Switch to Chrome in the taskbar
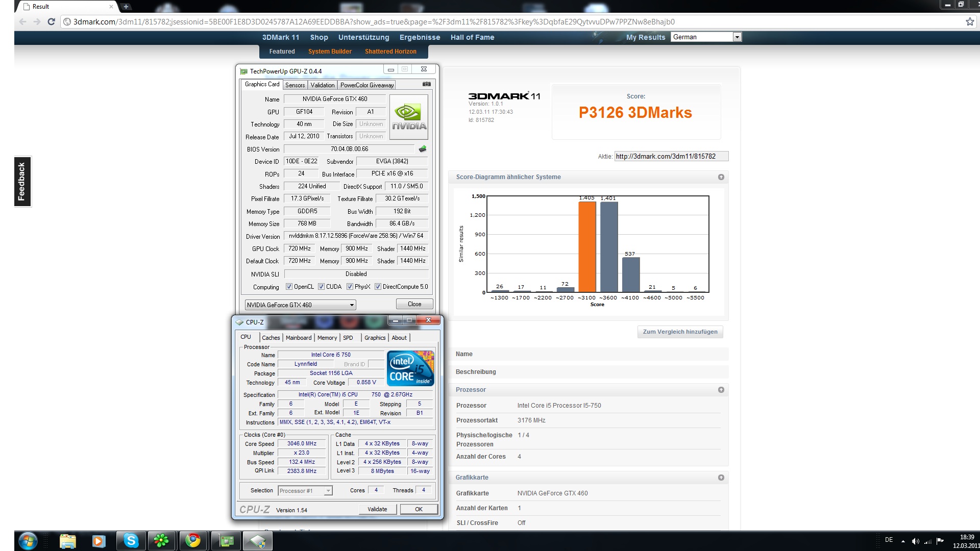The height and width of the screenshot is (551, 980). [x=193, y=541]
